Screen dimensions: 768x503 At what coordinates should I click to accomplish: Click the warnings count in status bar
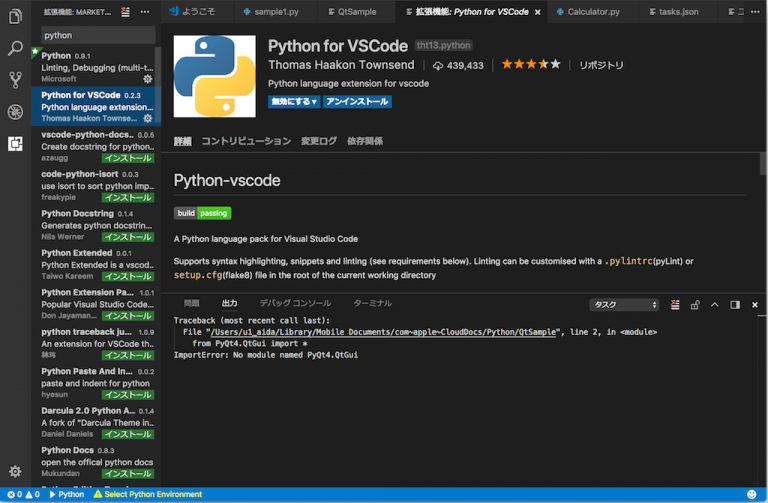(x=32, y=494)
